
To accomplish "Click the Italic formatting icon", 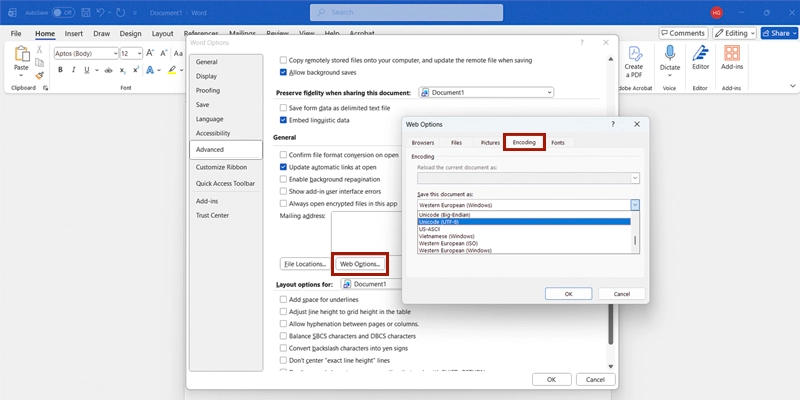I will (x=74, y=70).
